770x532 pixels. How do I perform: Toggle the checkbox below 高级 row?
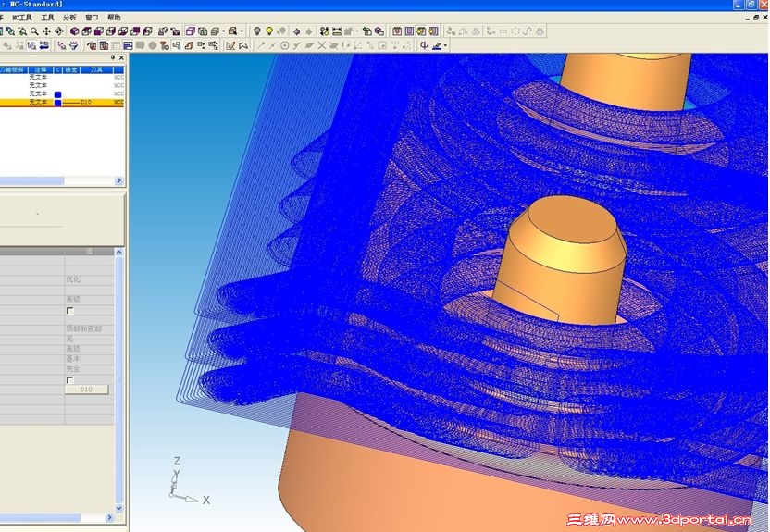(69, 311)
